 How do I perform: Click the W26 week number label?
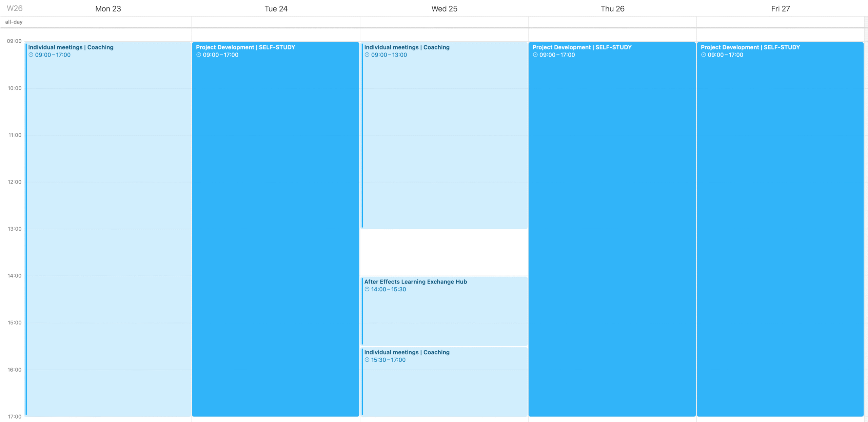(15, 8)
